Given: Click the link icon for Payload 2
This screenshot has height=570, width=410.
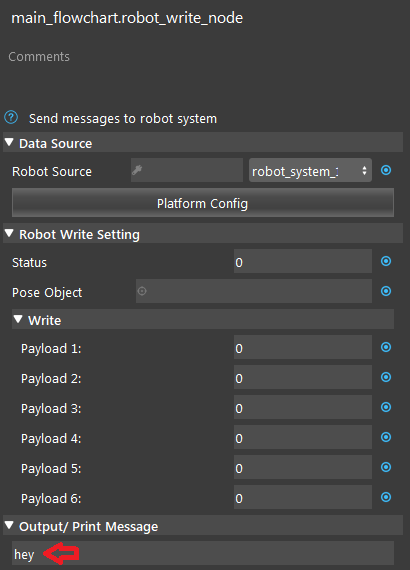Looking at the screenshot, I should pos(386,377).
